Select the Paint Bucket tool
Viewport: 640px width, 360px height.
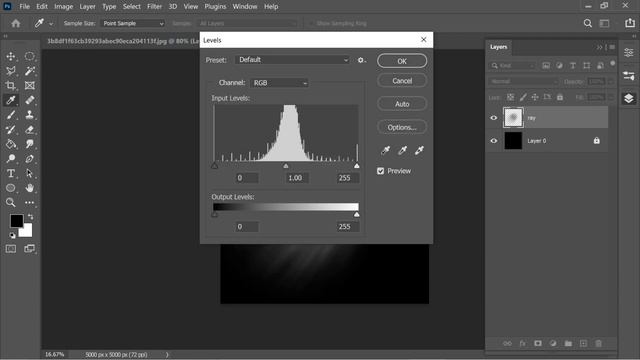click(11, 144)
